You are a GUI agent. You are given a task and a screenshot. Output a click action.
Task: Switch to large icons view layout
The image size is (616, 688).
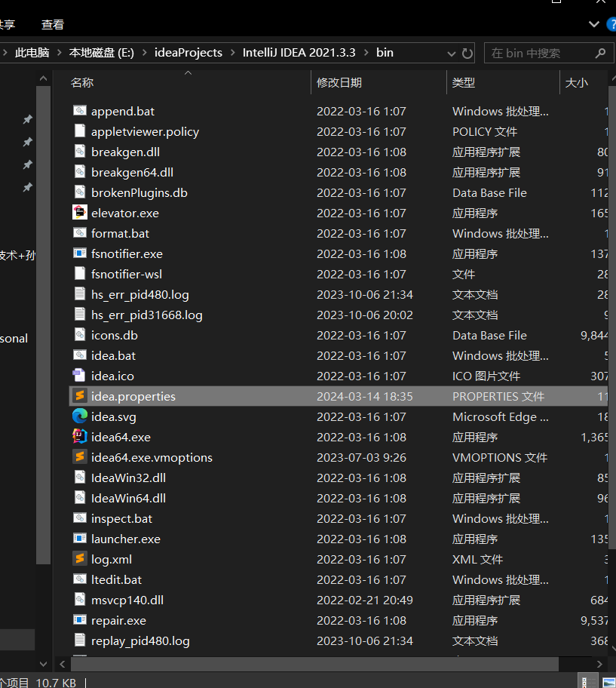pyautogui.click(x=608, y=682)
